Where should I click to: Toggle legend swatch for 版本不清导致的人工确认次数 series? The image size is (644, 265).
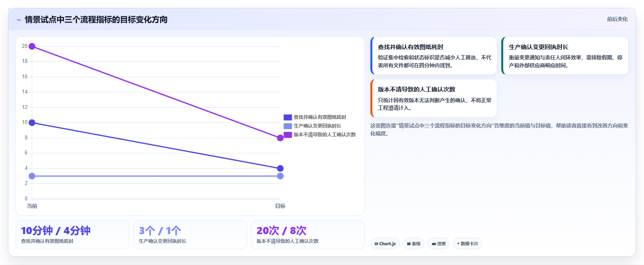pos(288,135)
